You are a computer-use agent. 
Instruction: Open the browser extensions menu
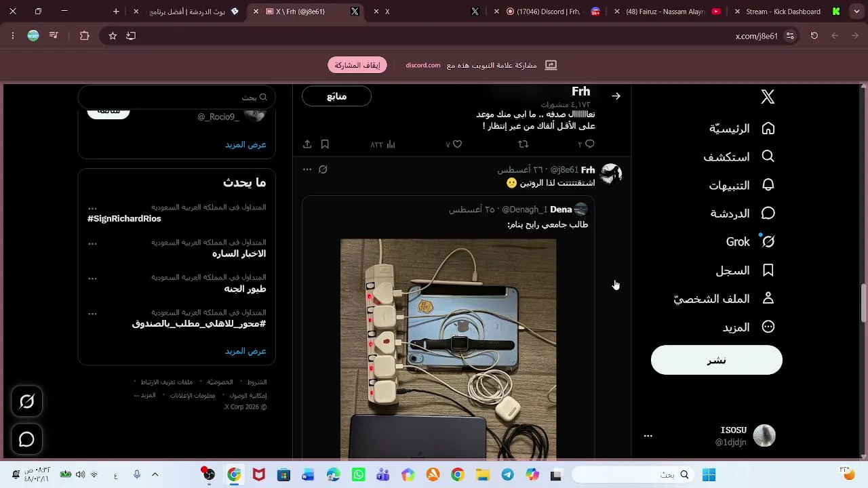pyautogui.click(x=85, y=36)
